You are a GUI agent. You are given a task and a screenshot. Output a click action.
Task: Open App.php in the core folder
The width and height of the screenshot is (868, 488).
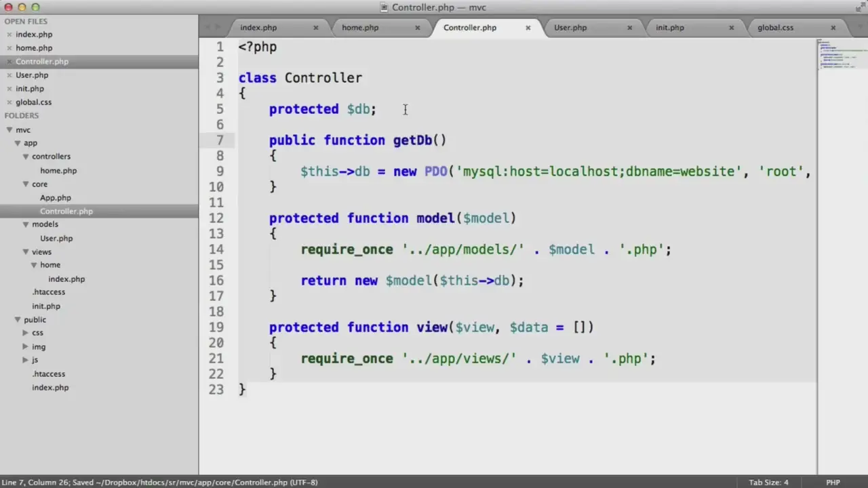tap(56, 198)
